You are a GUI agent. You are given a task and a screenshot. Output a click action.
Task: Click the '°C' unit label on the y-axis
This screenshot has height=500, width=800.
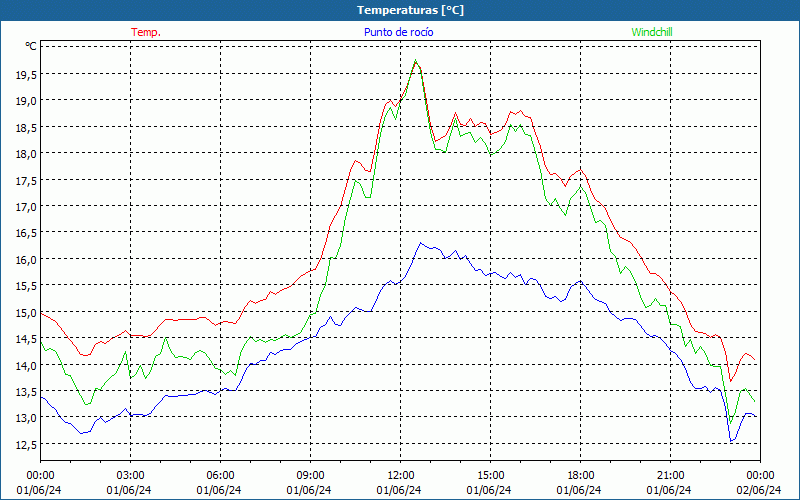pos(31,46)
